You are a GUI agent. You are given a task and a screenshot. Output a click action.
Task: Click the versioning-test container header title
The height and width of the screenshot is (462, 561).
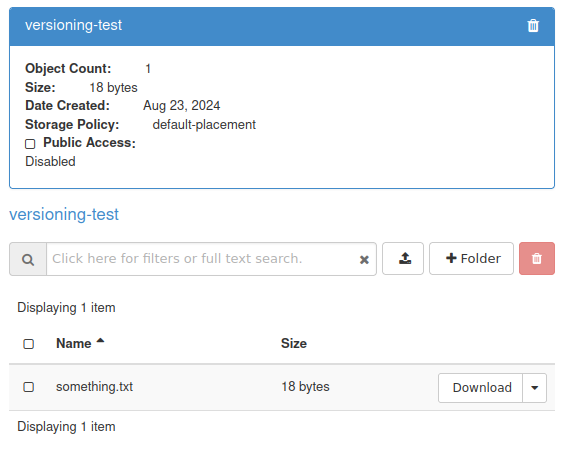73,25
